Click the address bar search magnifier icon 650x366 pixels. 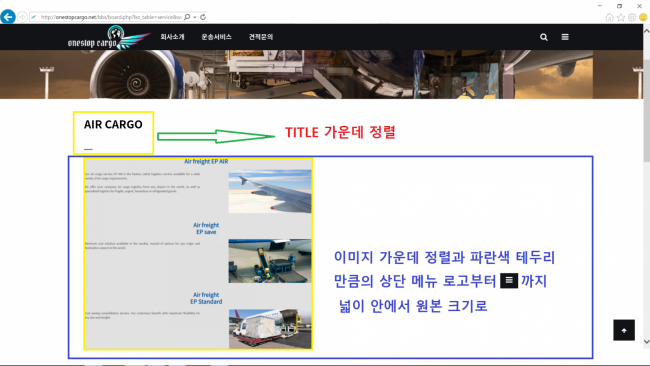click(187, 17)
